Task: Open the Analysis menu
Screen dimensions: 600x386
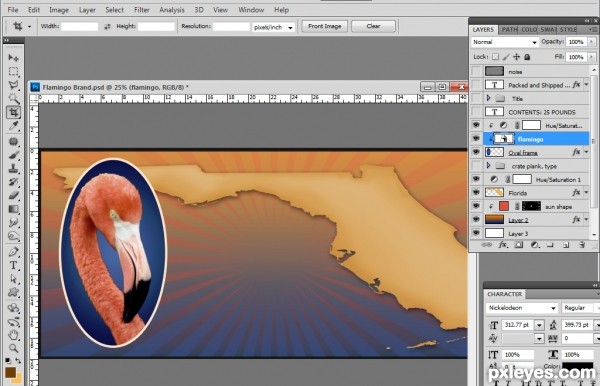Action: click(172, 10)
